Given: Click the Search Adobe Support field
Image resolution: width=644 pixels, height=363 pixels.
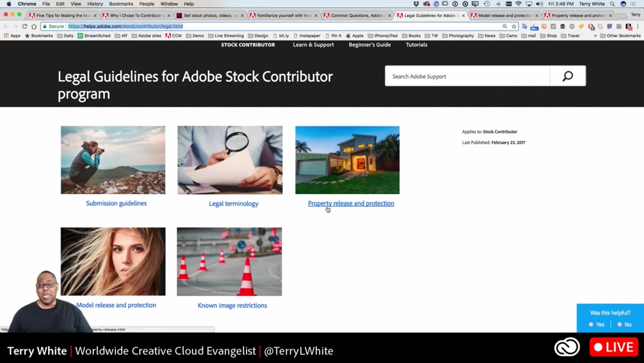Looking at the screenshot, I should tap(467, 76).
